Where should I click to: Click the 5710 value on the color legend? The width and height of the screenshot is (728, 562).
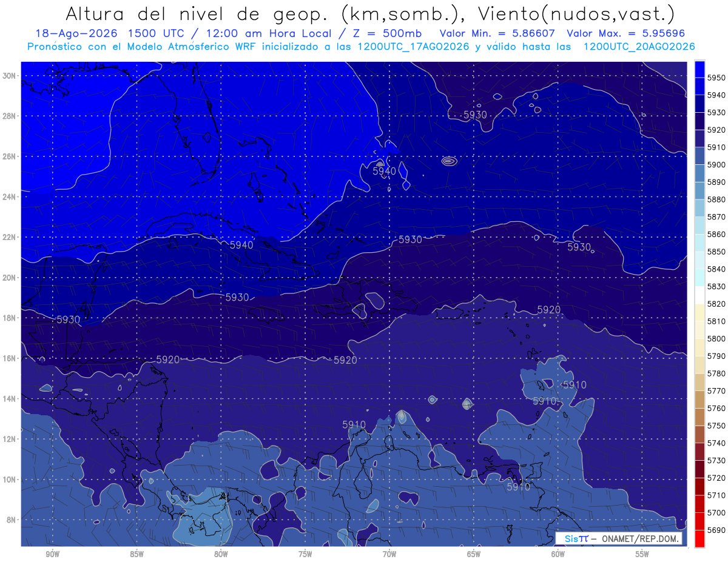716,495
